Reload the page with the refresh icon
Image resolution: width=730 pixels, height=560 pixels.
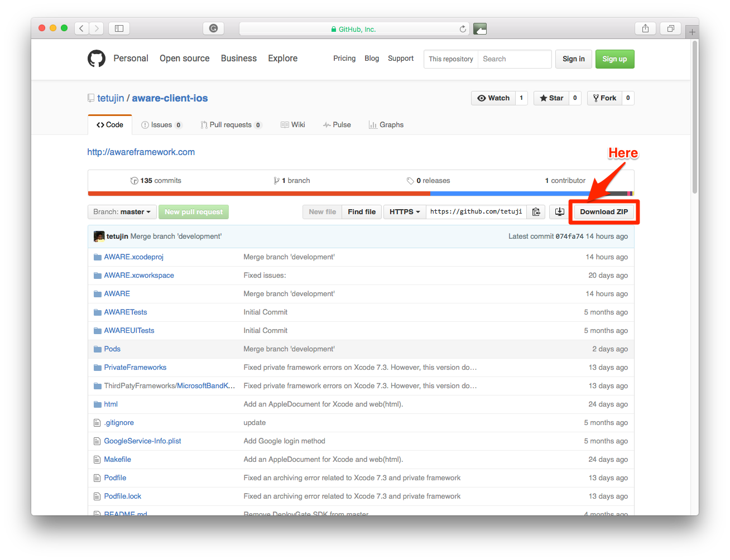tap(463, 29)
